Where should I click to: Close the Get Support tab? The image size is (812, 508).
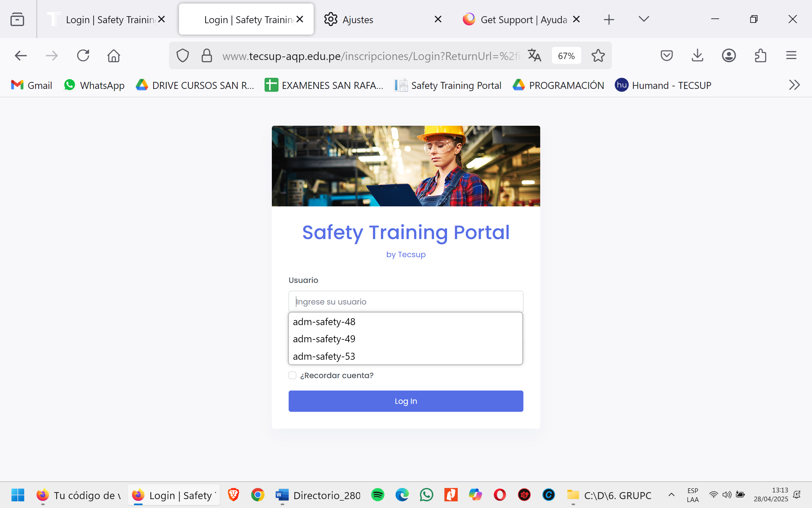coord(576,19)
